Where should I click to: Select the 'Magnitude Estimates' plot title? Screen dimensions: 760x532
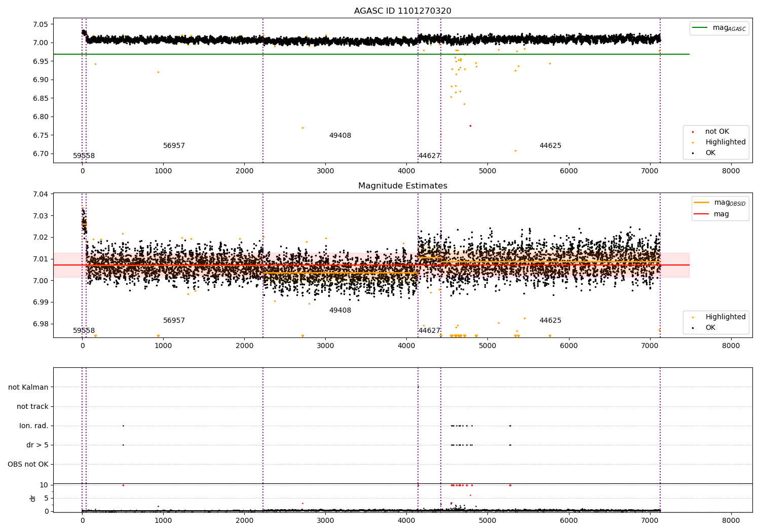[x=402, y=186]
